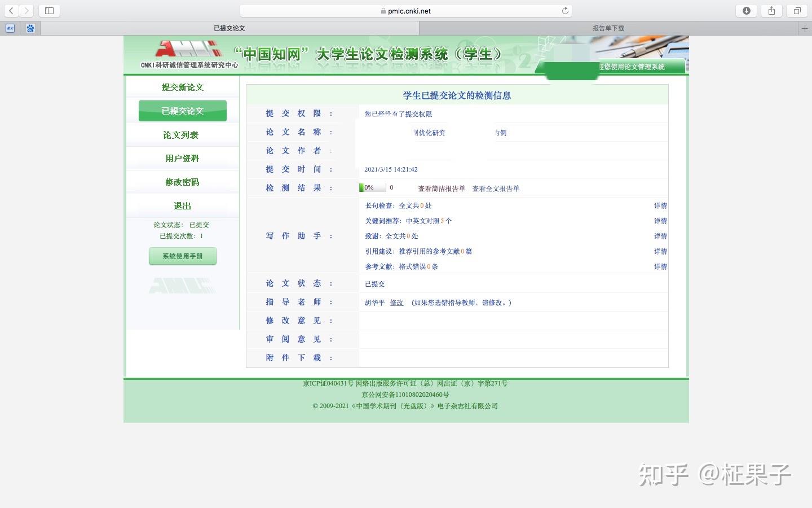This screenshot has height=508, width=812.
Task: Open 详情 for 长句检查
Action: 660,205
